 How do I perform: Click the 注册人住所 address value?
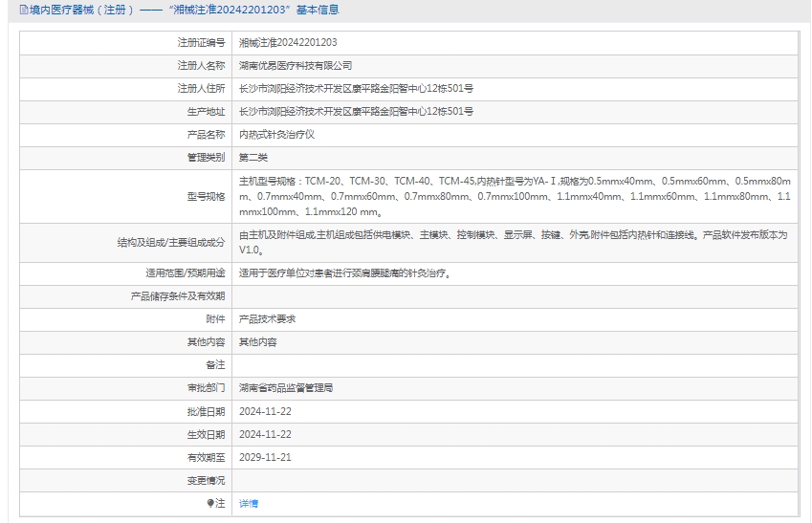coord(356,89)
